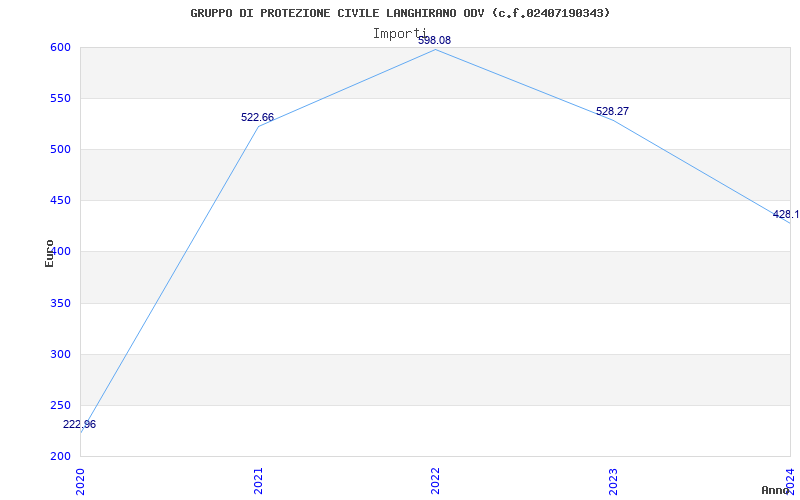Image resolution: width=800 pixels, height=500 pixels.
Task: Click the 250 y-axis value
Action: pyautogui.click(x=60, y=406)
